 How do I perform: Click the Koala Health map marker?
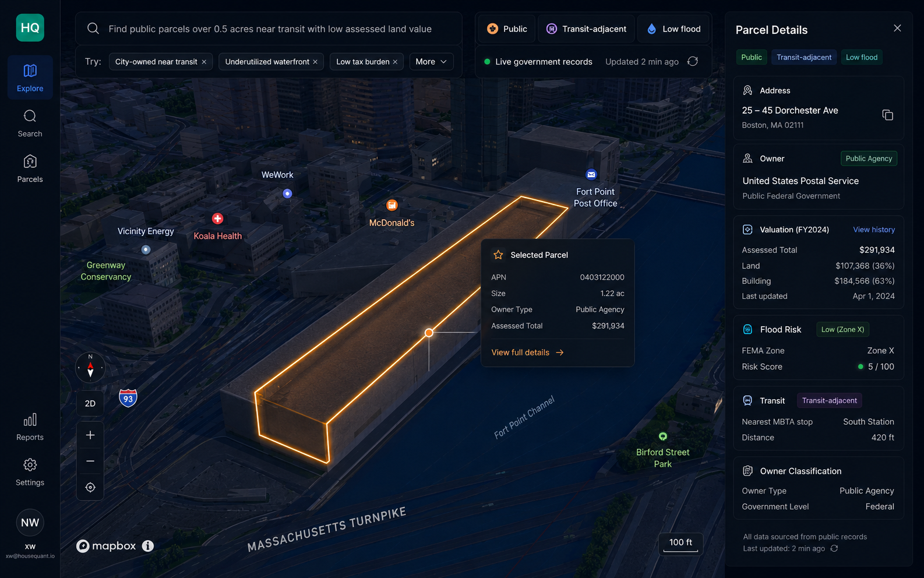[x=218, y=218]
